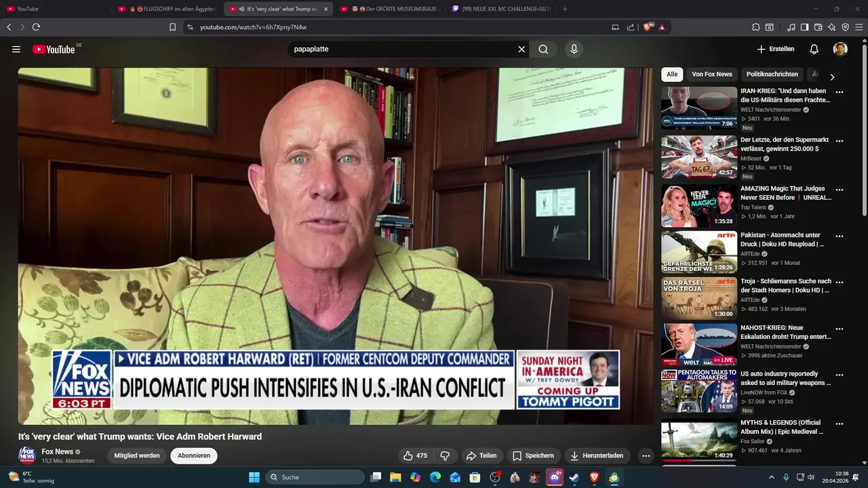
Task: Open the Fox News channel link
Action: (x=58, y=451)
